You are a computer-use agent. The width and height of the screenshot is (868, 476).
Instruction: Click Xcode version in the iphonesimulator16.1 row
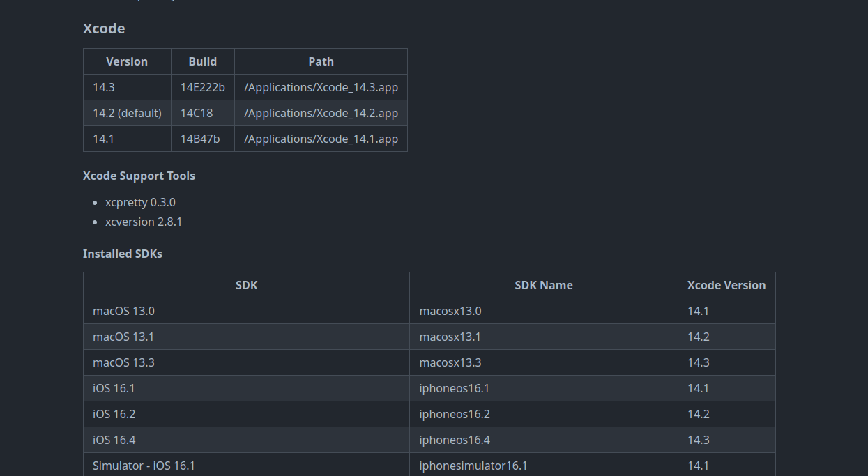pos(726,465)
